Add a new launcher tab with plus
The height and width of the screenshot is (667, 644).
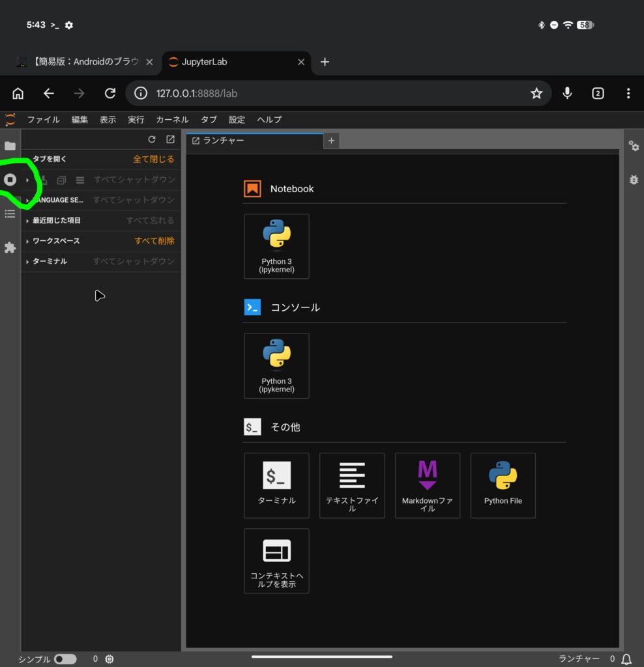click(331, 141)
